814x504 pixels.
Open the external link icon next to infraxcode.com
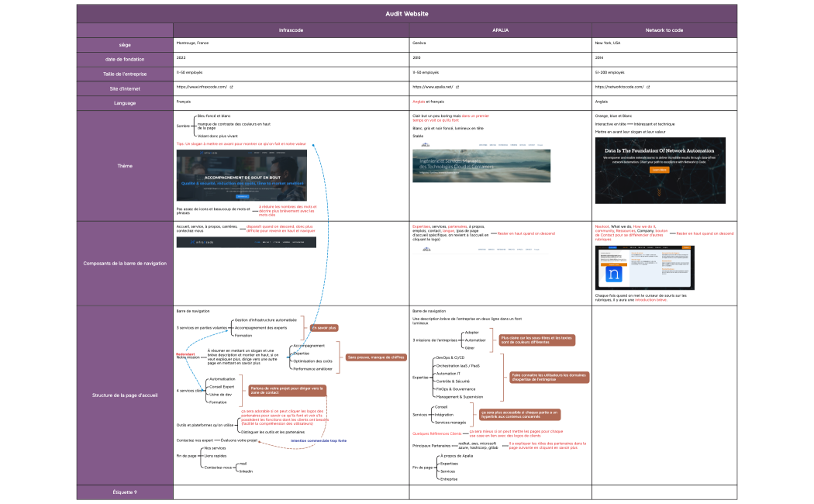click(x=230, y=88)
